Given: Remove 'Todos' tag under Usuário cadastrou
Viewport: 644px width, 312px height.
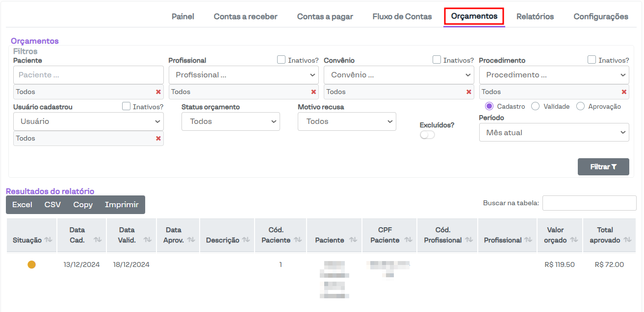Looking at the screenshot, I should point(158,138).
